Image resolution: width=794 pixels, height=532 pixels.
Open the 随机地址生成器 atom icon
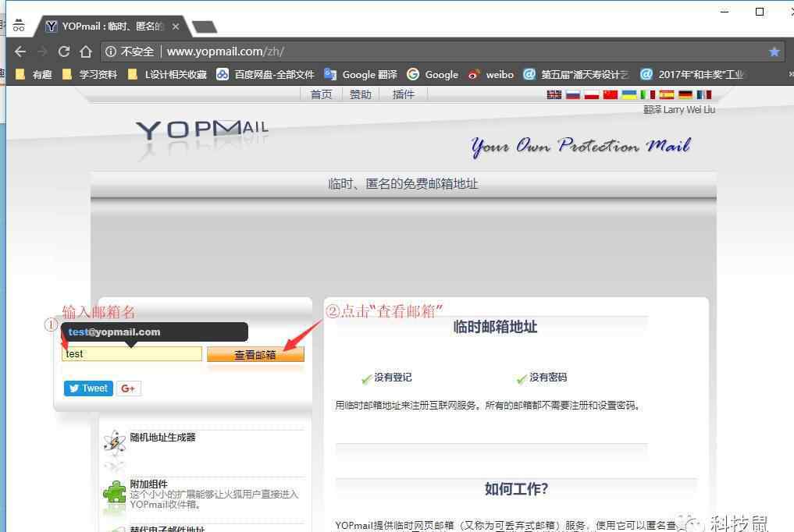coord(115,442)
